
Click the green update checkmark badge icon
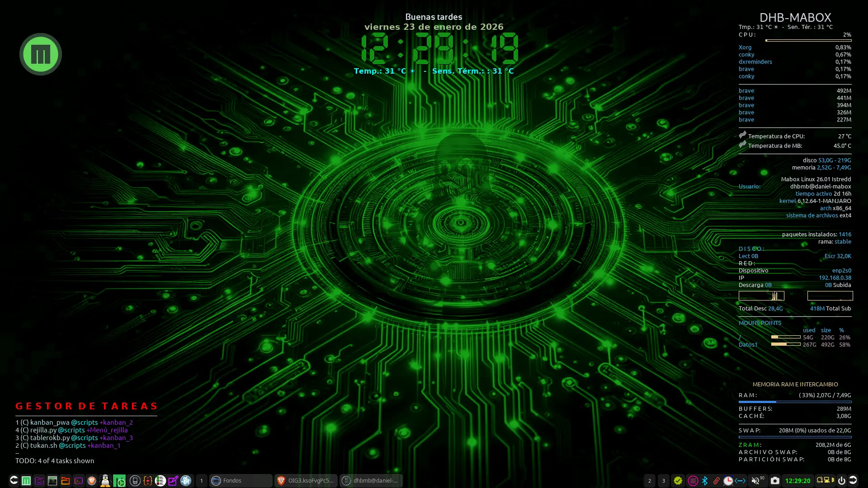point(678,481)
